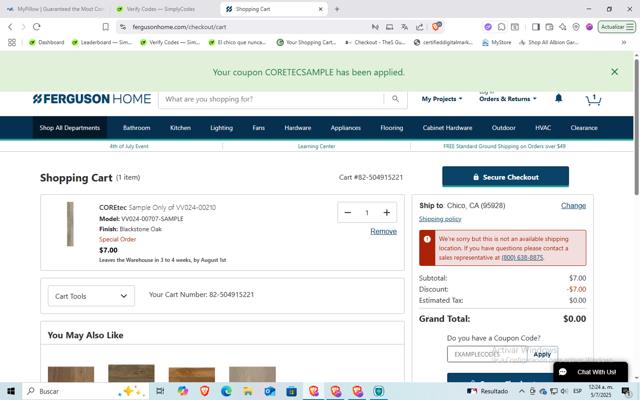Screen dimensions: 640x400
Task: Open the Shop All Departments menu
Action: coord(70,128)
